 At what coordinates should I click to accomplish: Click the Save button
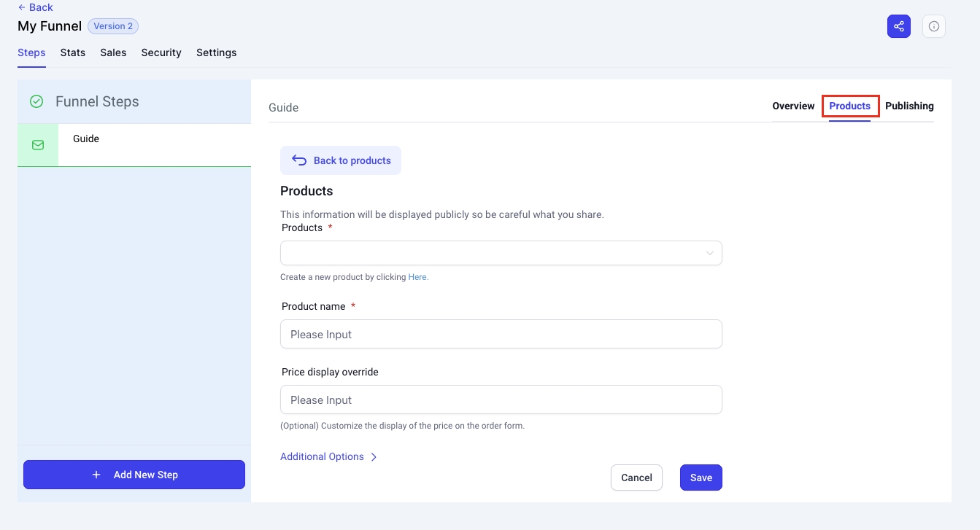click(x=701, y=478)
